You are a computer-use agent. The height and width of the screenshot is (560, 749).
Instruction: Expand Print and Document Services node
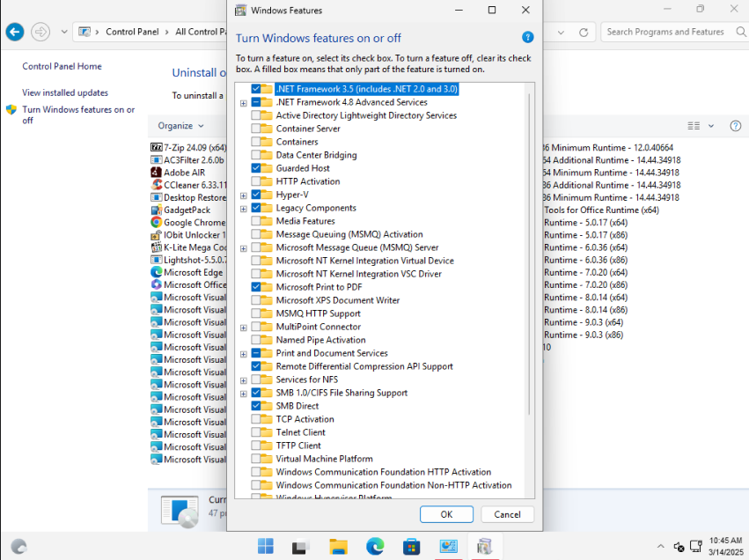(244, 354)
